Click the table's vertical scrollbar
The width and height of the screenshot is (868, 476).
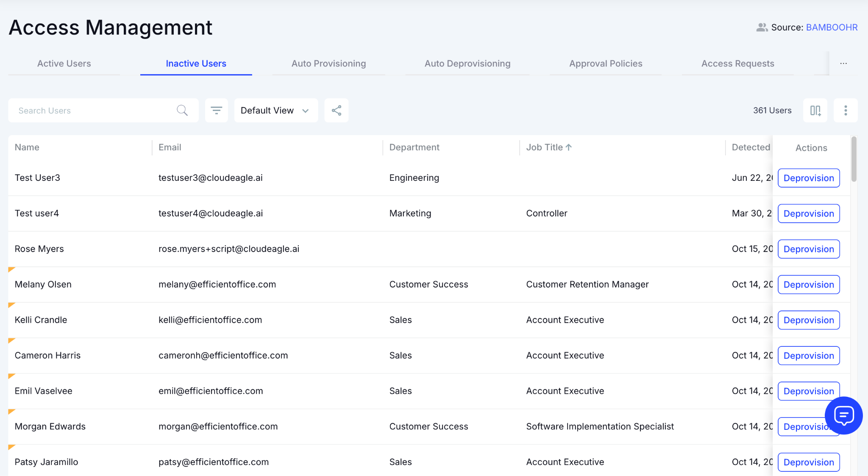[x=854, y=159]
